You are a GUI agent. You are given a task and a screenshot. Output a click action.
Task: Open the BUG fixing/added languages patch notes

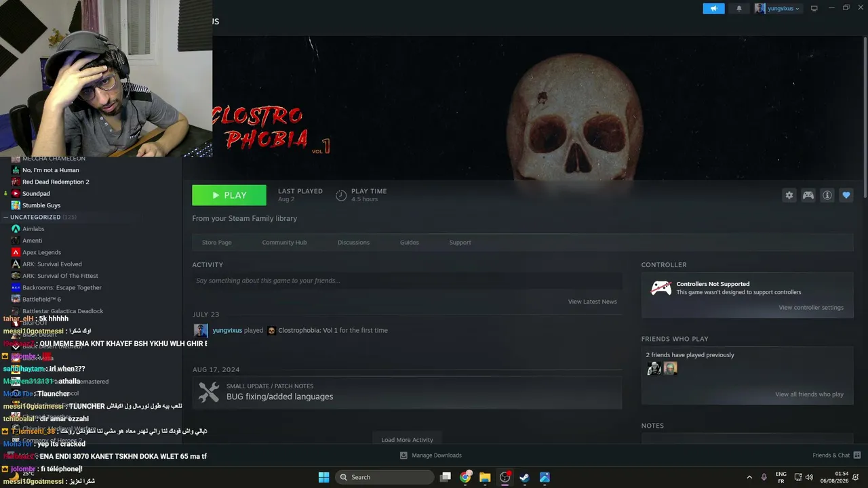coord(279,396)
